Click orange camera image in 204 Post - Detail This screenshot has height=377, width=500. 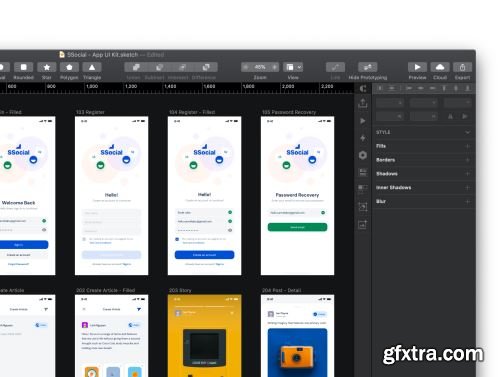click(x=297, y=353)
